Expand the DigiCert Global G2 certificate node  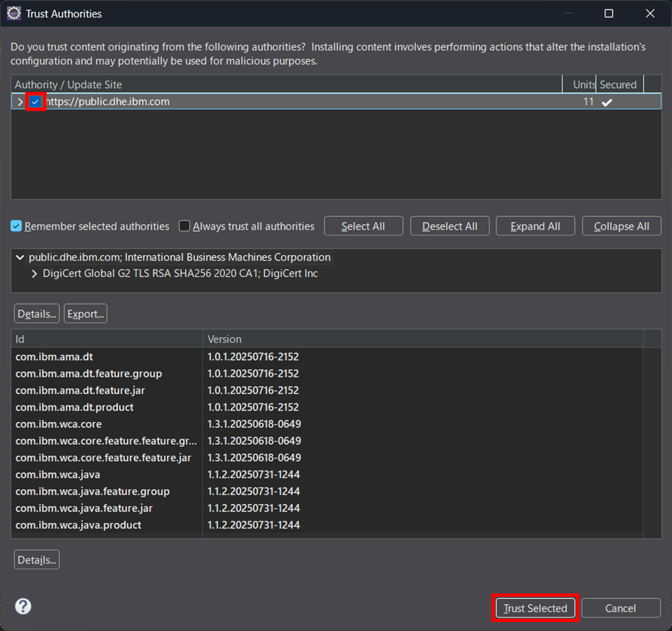[34, 274]
